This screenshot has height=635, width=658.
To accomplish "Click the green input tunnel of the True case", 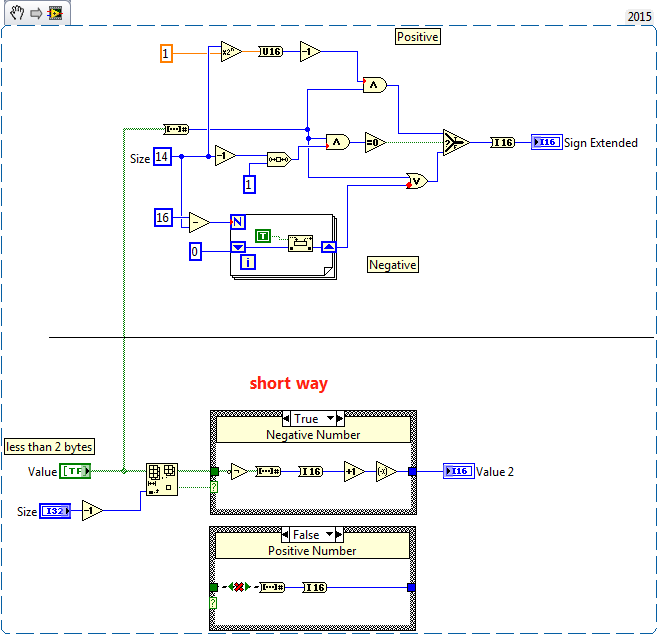I will point(214,472).
